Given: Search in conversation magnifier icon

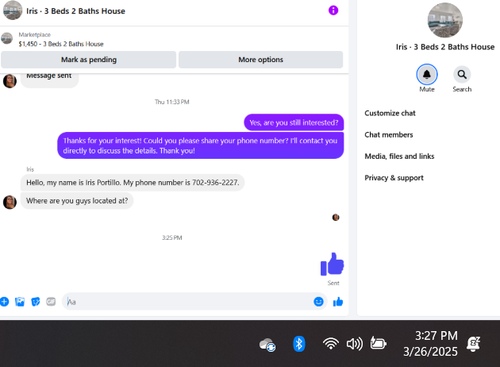Looking at the screenshot, I should pyautogui.click(x=462, y=74).
